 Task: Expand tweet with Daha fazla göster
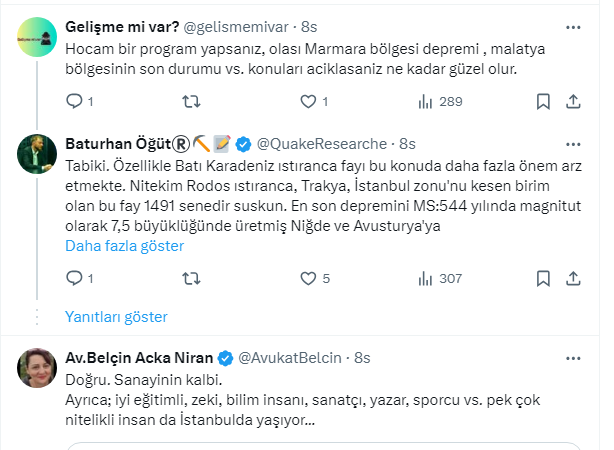(x=125, y=245)
